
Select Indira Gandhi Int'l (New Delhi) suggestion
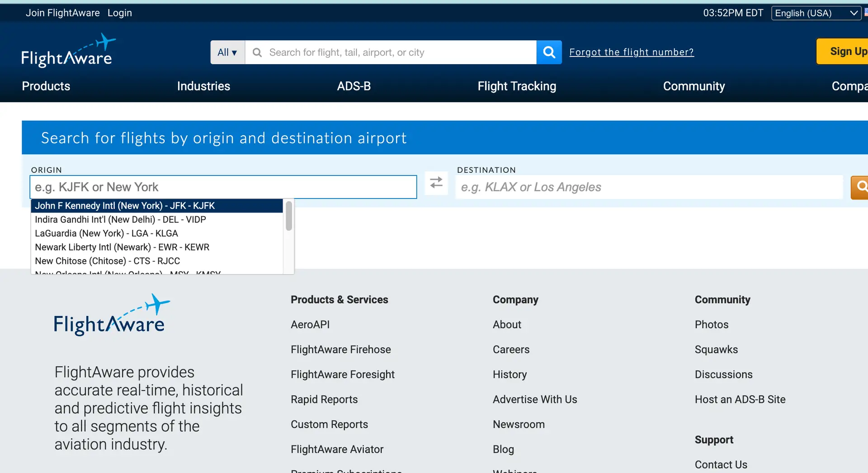157,220
